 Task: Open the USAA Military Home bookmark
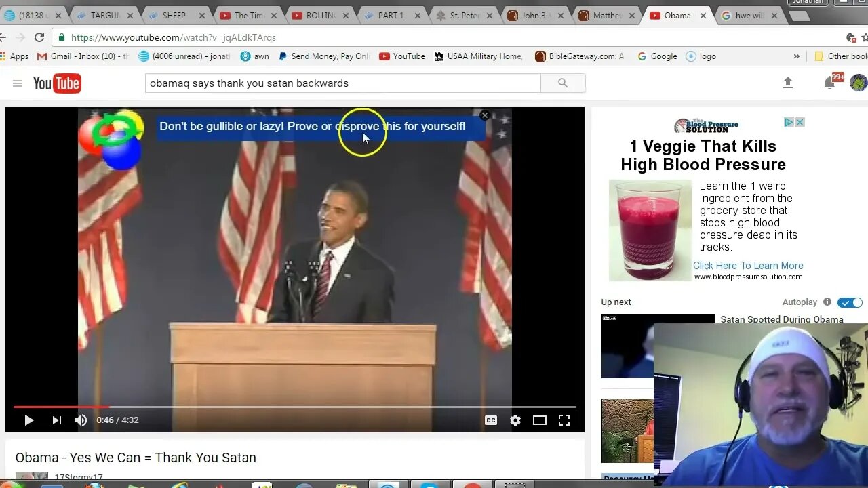(x=479, y=56)
